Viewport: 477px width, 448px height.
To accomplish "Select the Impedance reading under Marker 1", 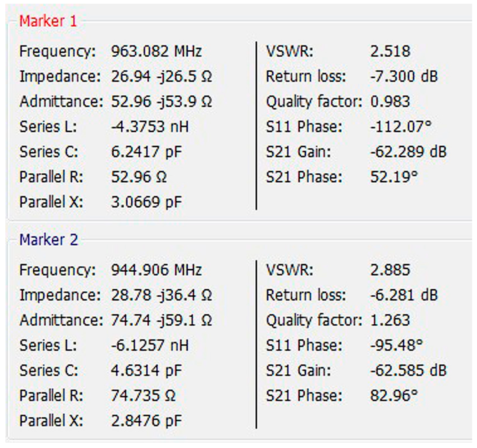I will tap(161, 76).
